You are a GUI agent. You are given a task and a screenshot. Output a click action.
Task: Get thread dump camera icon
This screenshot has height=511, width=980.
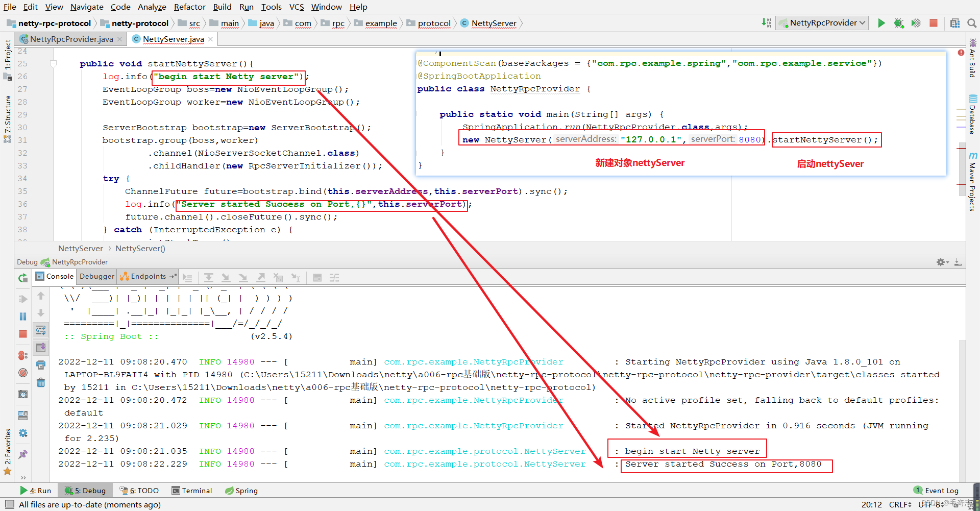pyautogui.click(x=23, y=394)
